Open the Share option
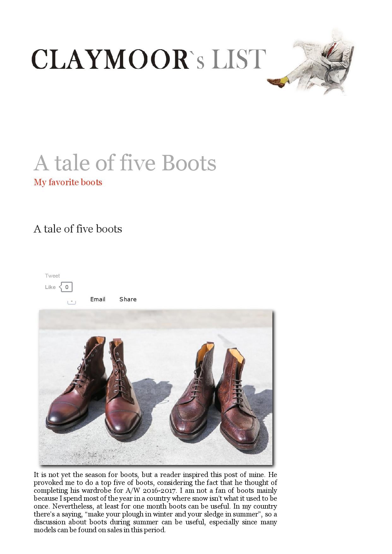The image size is (392, 554). [128, 299]
